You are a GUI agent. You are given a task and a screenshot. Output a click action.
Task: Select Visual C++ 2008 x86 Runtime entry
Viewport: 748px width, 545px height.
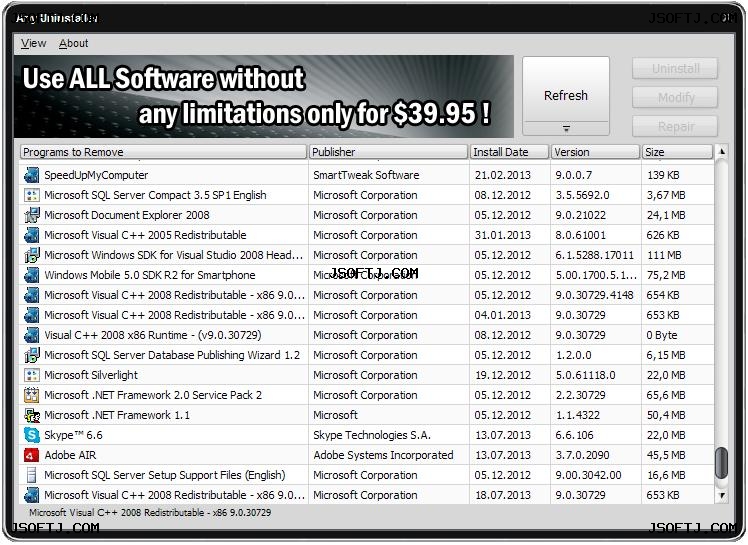pyautogui.click(x=367, y=335)
